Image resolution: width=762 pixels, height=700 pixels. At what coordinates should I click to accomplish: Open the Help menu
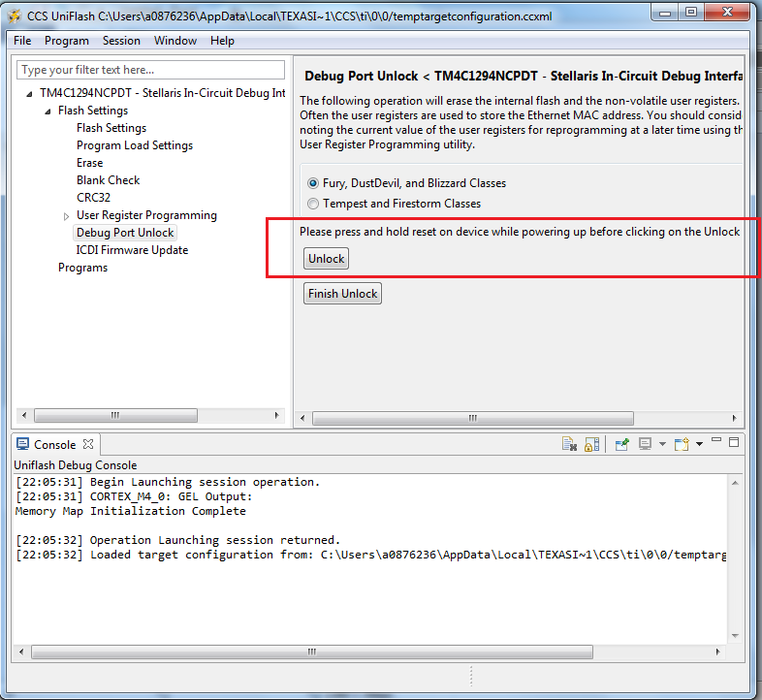(x=222, y=41)
